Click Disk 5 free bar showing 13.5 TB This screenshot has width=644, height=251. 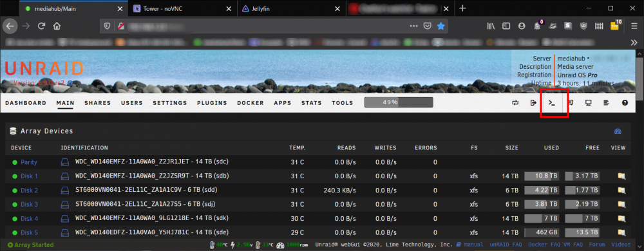coord(582,232)
